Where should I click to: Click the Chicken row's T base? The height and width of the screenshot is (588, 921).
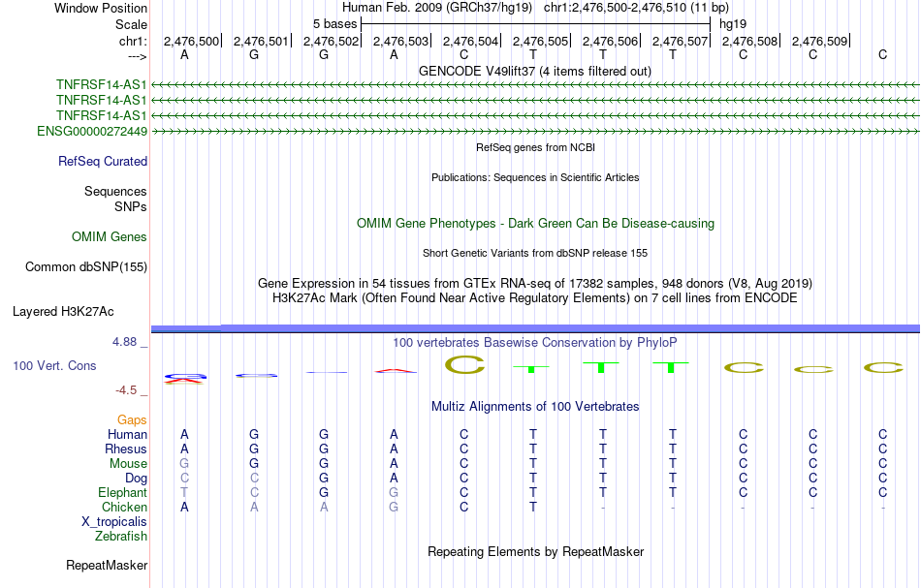533,507
